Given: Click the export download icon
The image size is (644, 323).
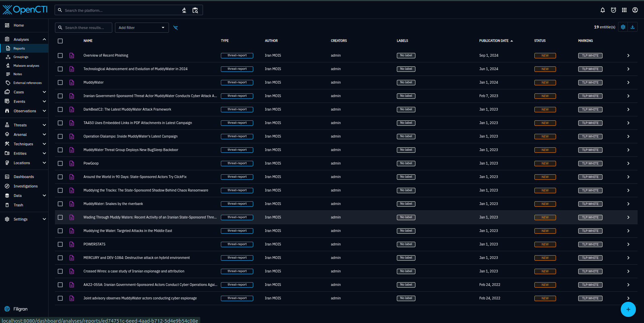Looking at the screenshot, I should point(633,27).
